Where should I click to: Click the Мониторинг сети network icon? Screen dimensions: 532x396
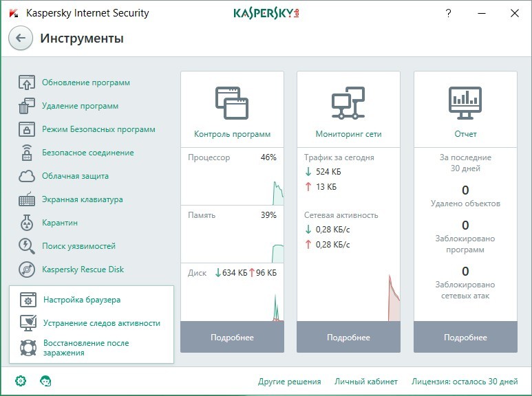tap(348, 103)
